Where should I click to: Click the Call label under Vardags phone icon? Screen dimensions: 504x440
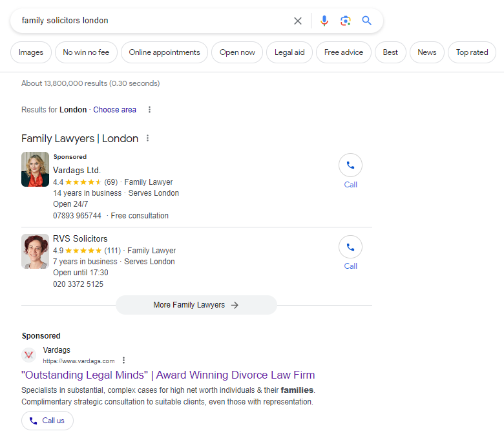tap(350, 185)
